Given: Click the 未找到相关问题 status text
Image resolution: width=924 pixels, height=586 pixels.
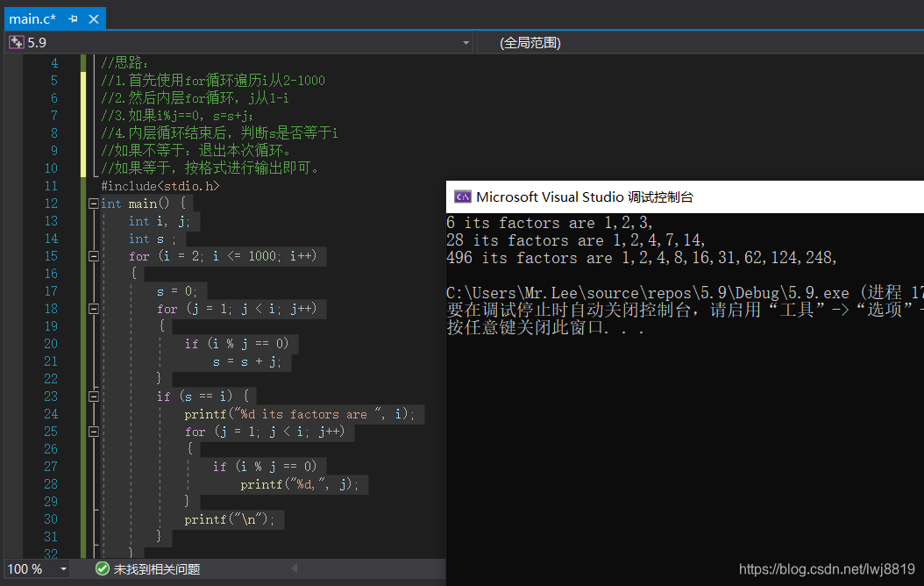Looking at the screenshot, I should [x=157, y=569].
